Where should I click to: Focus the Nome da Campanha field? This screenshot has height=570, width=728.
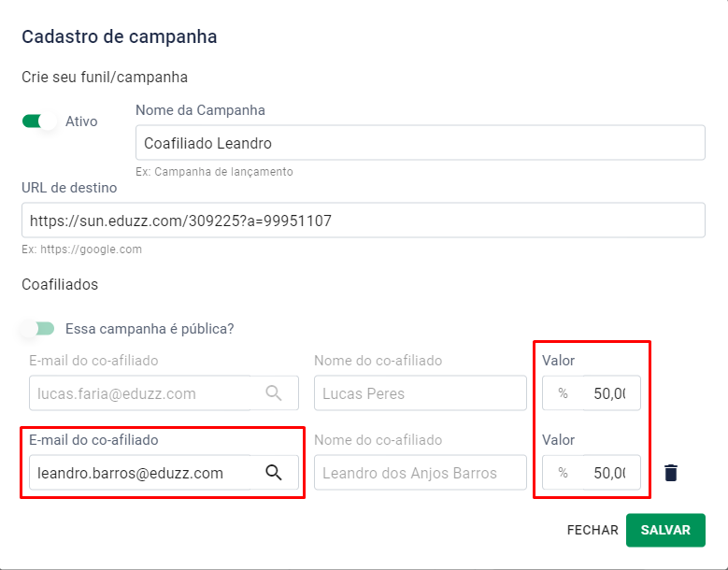click(420, 143)
